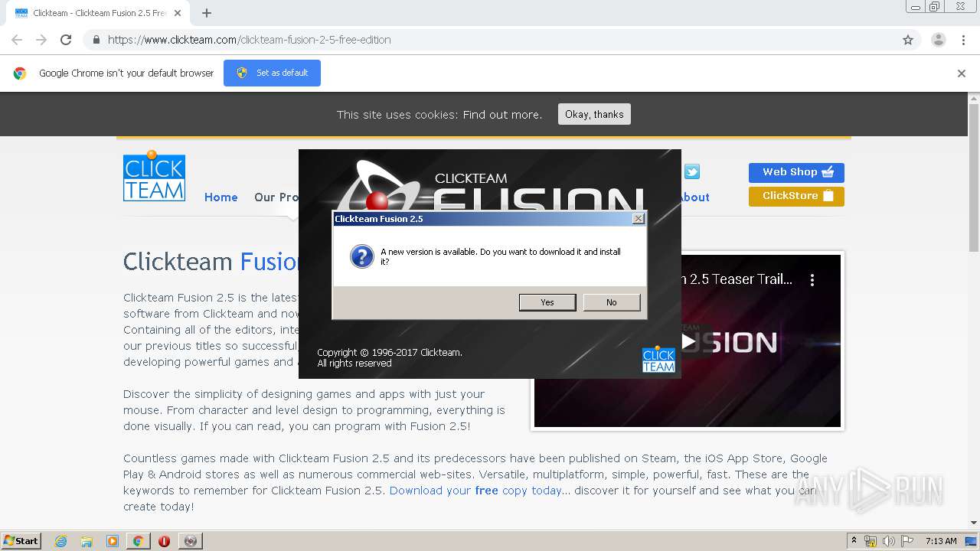
Task: Open the cookie 'Find out more' link
Action: coord(502,115)
